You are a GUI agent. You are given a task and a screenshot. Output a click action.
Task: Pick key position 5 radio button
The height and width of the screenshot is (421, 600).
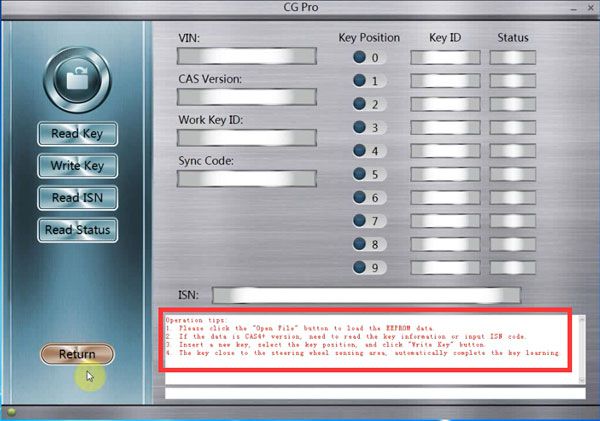tap(358, 174)
